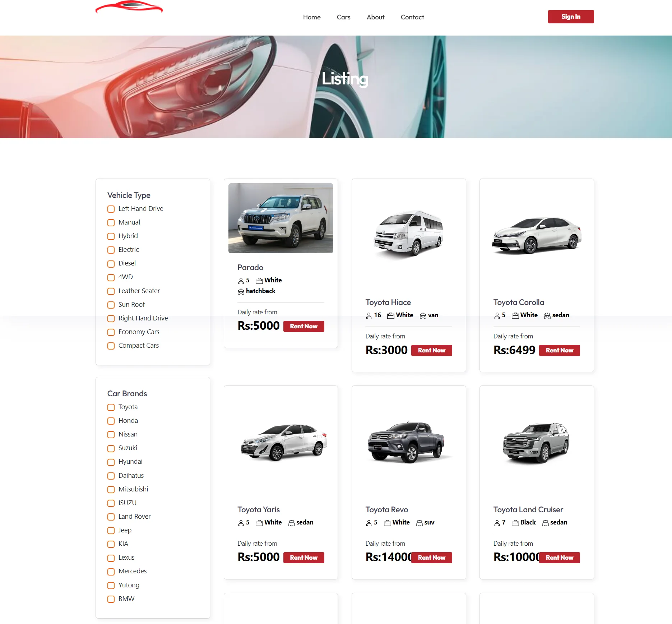Select the Land Rover brand checkbox

coord(111,517)
